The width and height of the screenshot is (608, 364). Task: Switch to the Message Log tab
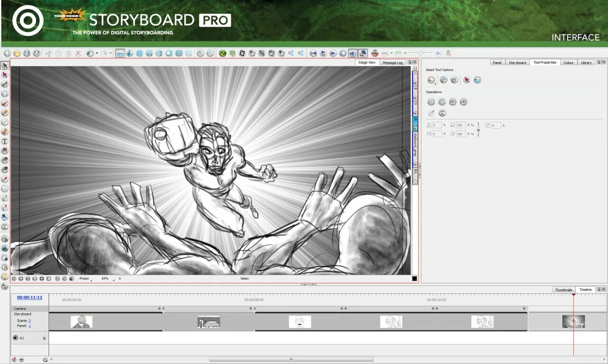pos(393,62)
